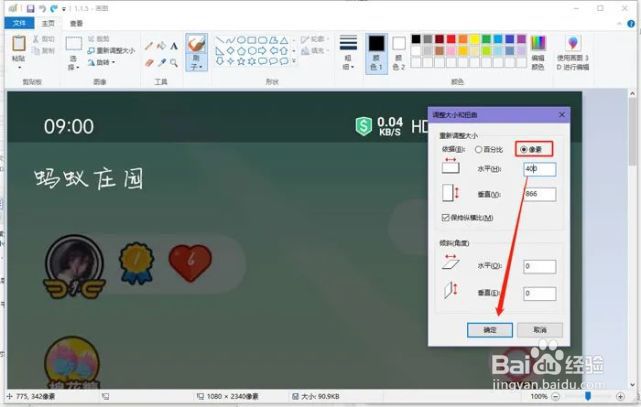Pick the oval shape
This screenshot has width=641, height=407.
[x=241, y=40]
